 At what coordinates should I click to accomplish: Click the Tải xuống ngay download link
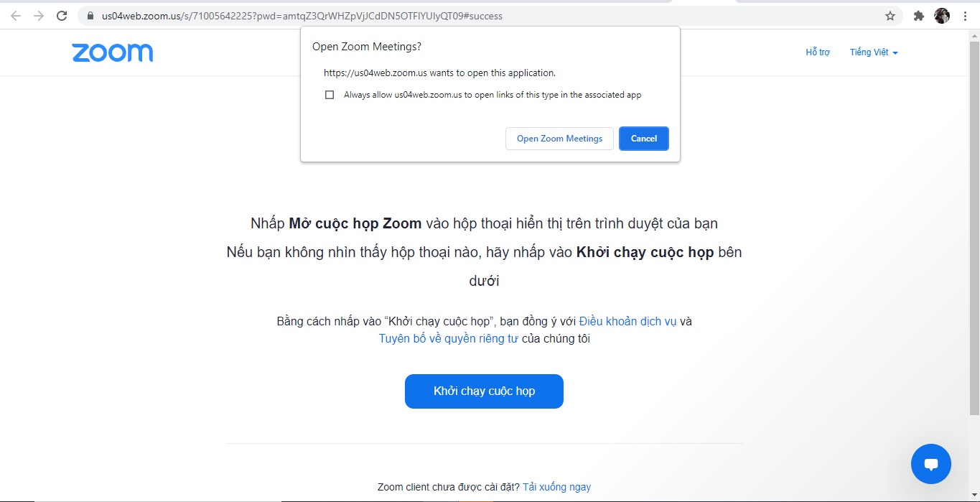coord(556,487)
